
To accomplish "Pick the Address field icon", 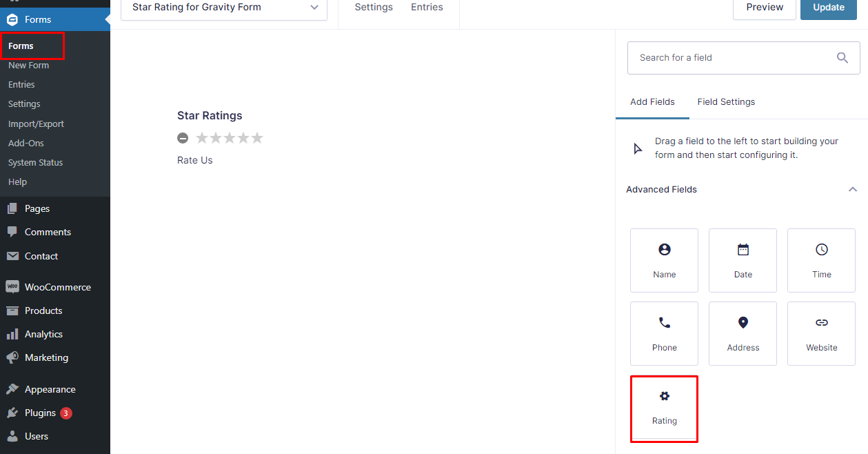I will [743, 333].
